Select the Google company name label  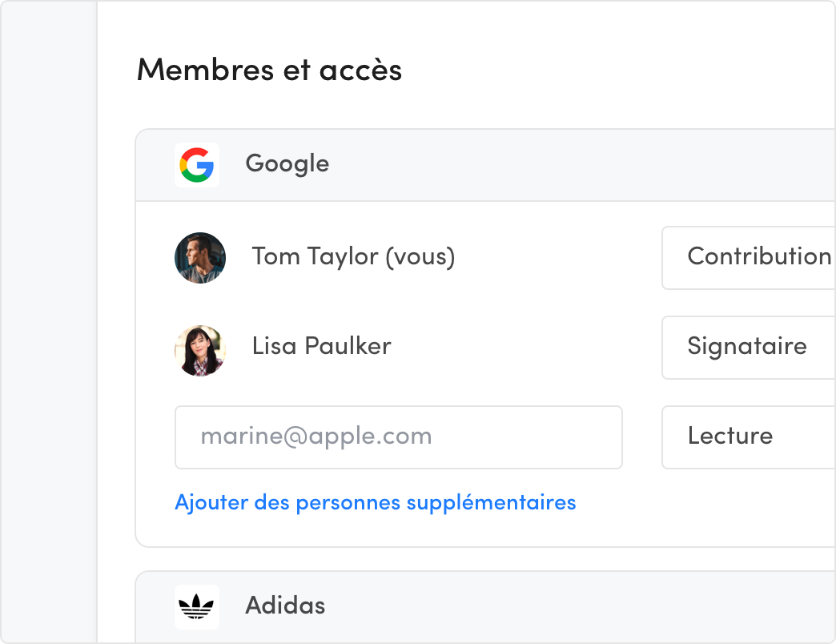[x=287, y=164]
